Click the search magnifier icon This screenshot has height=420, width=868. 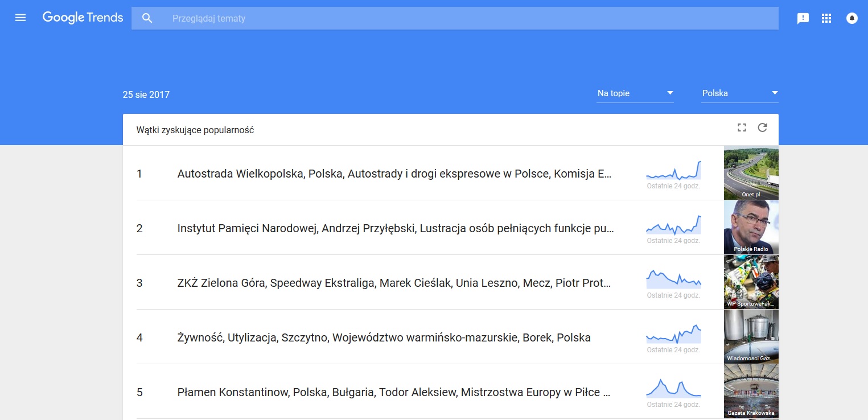click(x=147, y=18)
